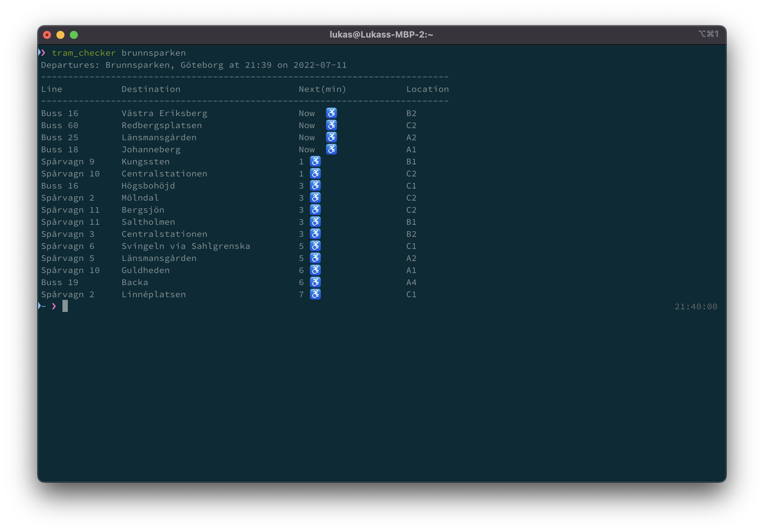Click the Next(min) column header
This screenshot has height=532, width=764.
point(323,89)
